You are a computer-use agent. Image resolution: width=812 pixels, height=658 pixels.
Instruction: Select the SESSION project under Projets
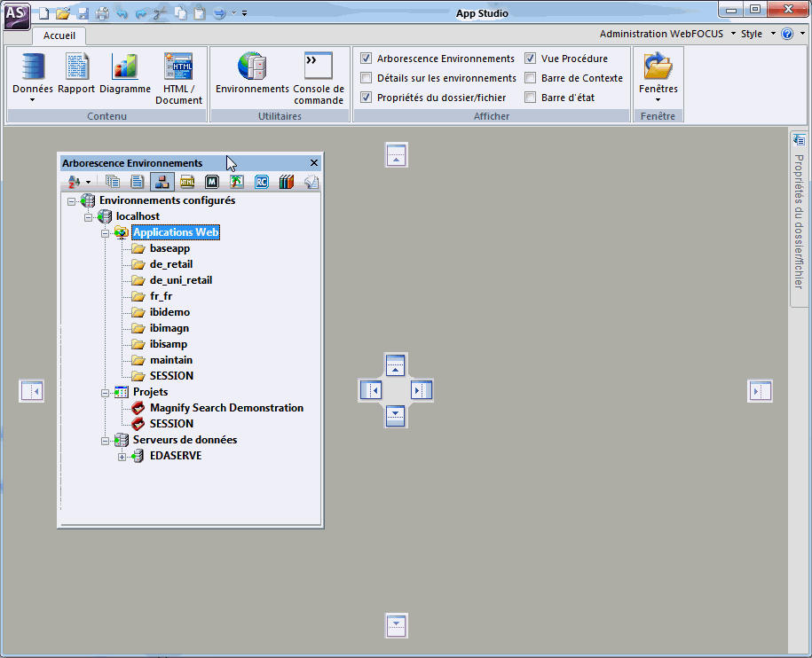[171, 424]
